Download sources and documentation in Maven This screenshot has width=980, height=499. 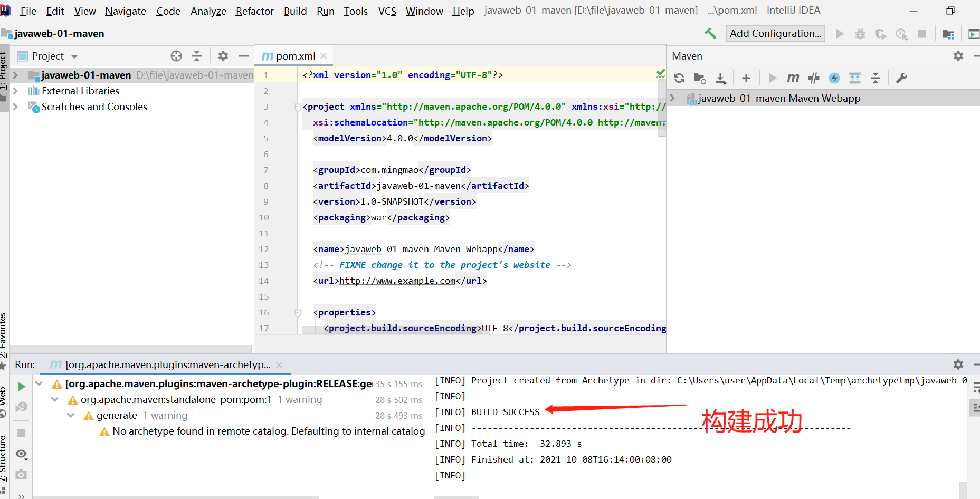click(x=721, y=78)
